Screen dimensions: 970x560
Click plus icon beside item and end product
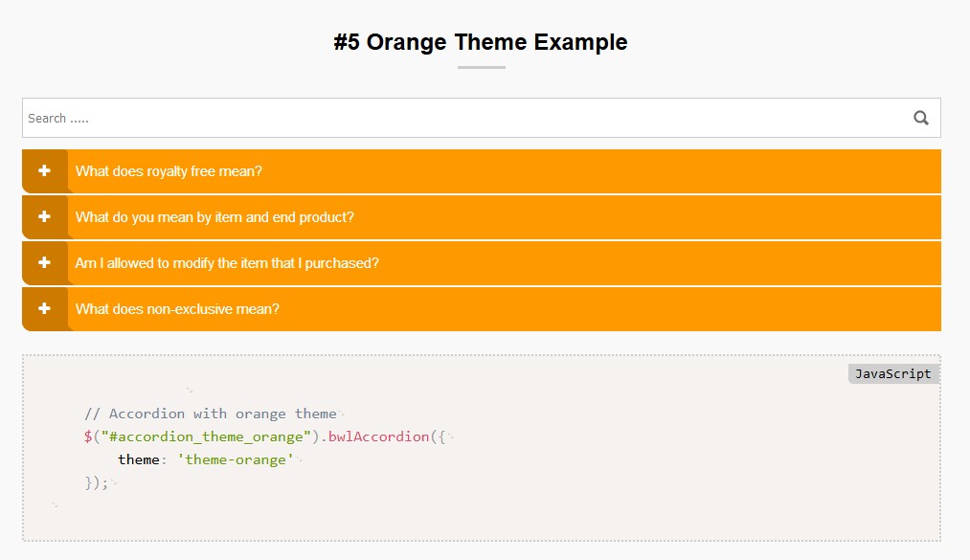click(44, 216)
